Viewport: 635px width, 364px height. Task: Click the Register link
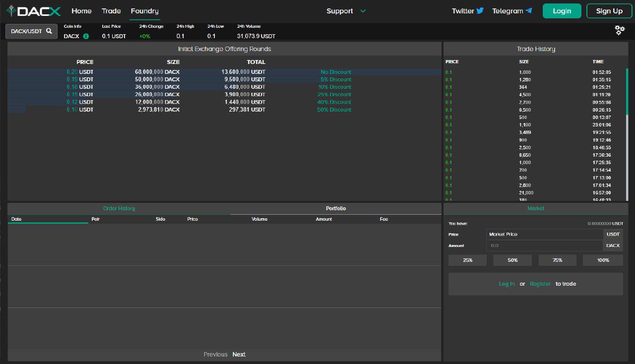pos(540,284)
